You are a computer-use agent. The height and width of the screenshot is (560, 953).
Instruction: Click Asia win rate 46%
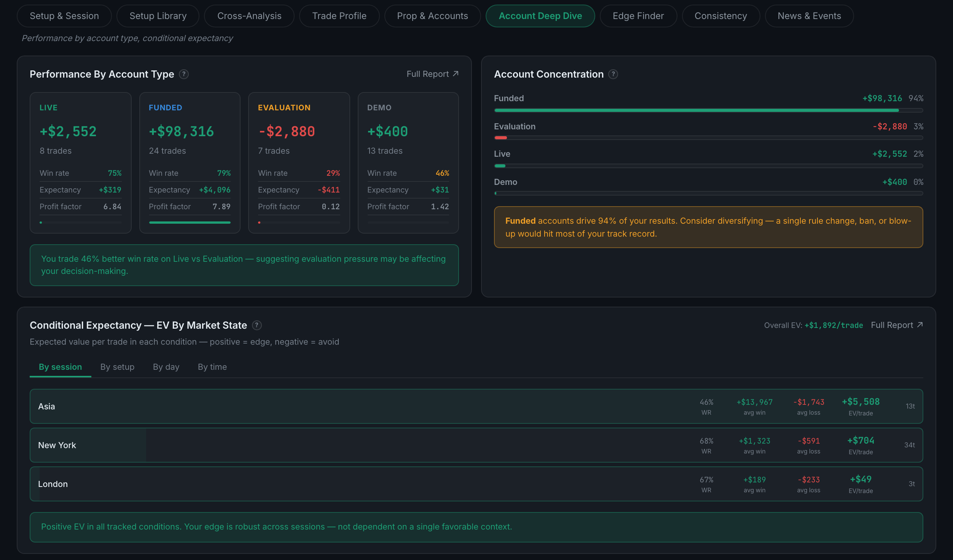706,402
